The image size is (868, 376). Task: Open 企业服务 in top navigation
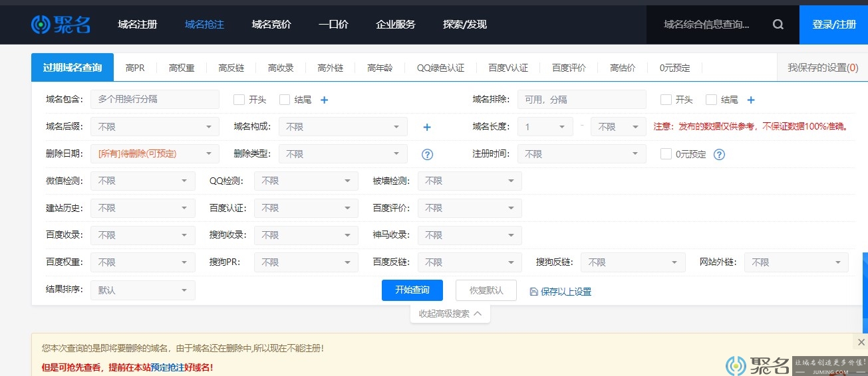396,25
